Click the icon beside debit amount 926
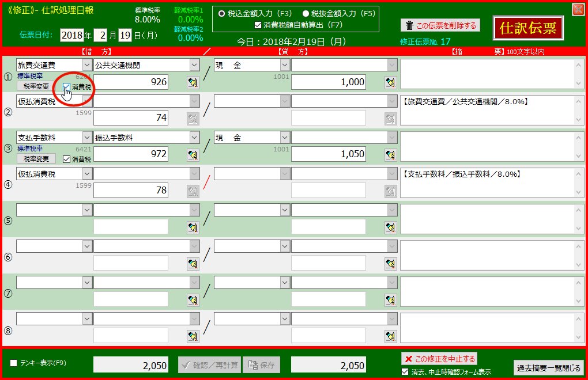This screenshot has width=588, height=380. [x=193, y=83]
